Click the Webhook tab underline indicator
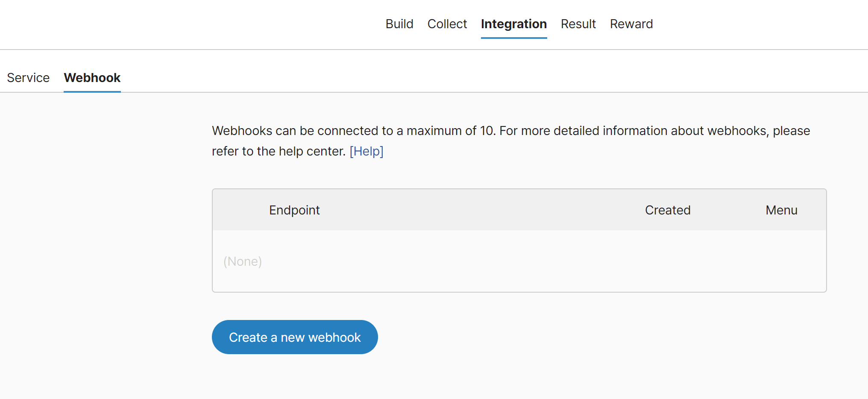The height and width of the screenshot is (399, 868). [92, 91]
